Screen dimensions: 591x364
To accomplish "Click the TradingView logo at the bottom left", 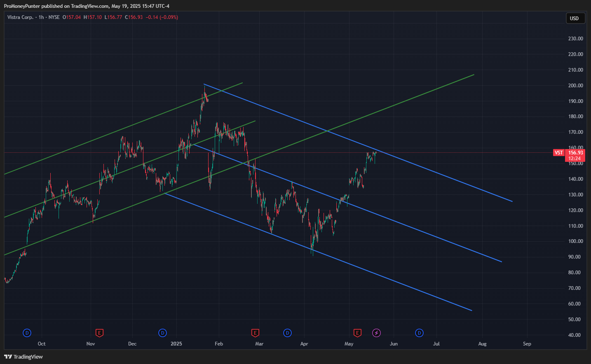I will (23, 357).
